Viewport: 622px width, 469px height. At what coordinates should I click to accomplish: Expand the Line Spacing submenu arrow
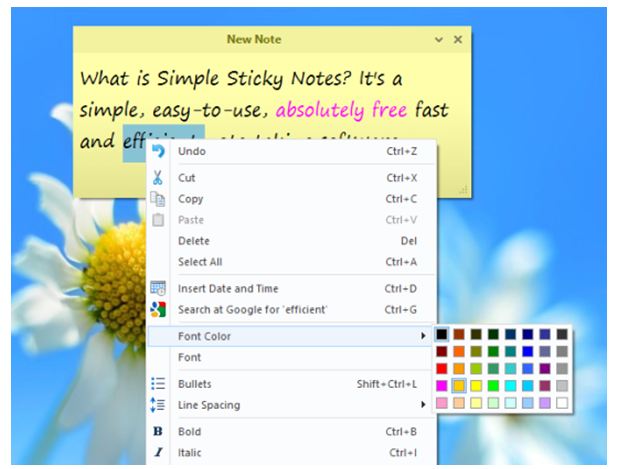pyautogui.click(x=423, y=405)
